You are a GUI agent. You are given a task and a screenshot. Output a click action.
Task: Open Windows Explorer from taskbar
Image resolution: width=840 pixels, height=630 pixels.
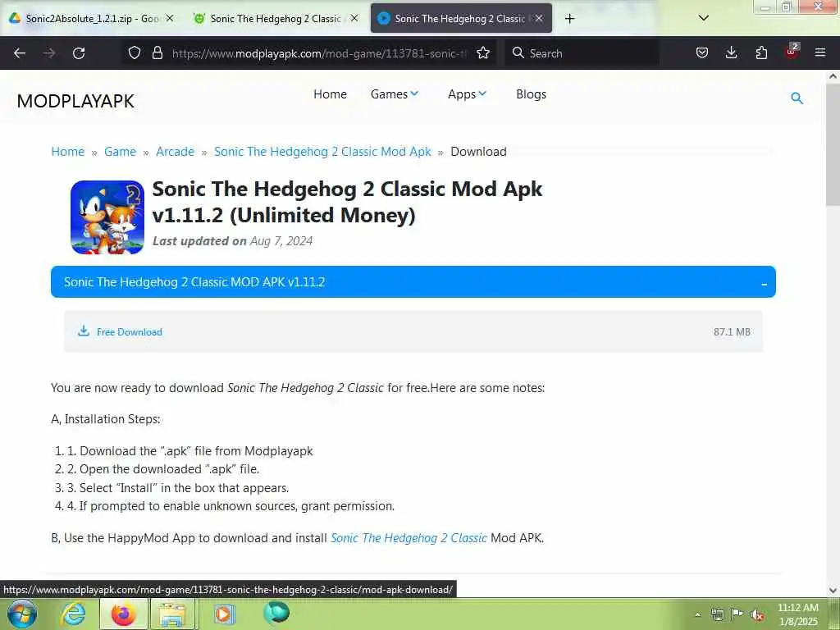[x=172, y=614]
